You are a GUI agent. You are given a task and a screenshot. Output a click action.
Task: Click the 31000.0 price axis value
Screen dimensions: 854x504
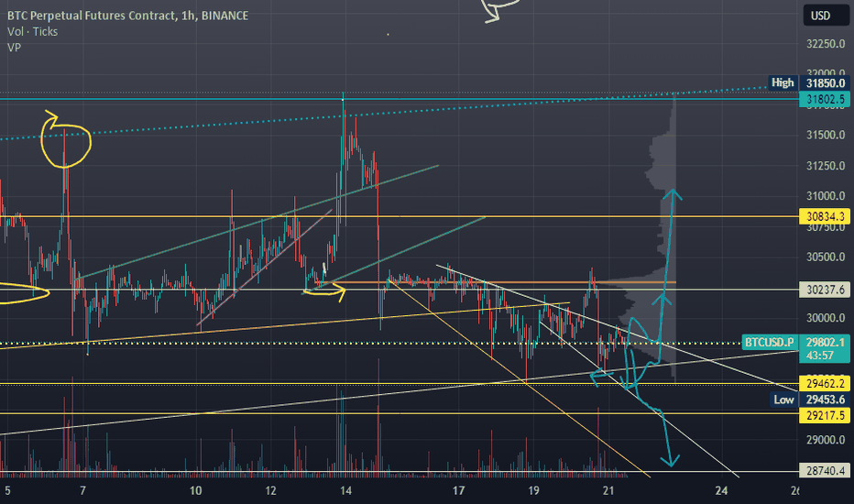[x=826, y=196]
